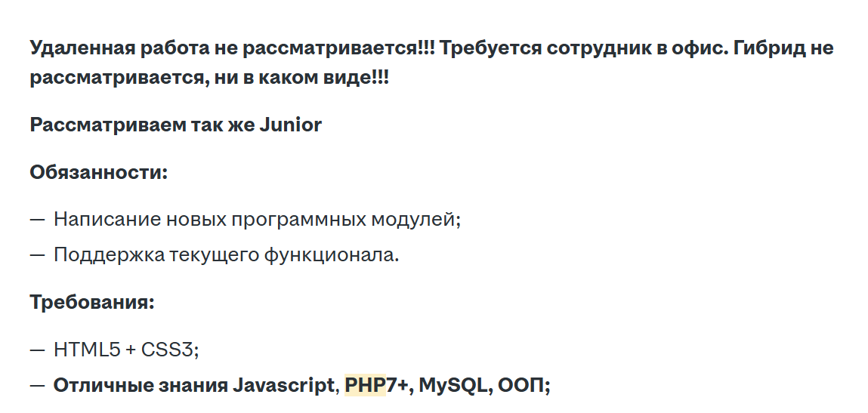Click the dash before 'Написание'
868x413 pixels.
[x=37, y=220]
